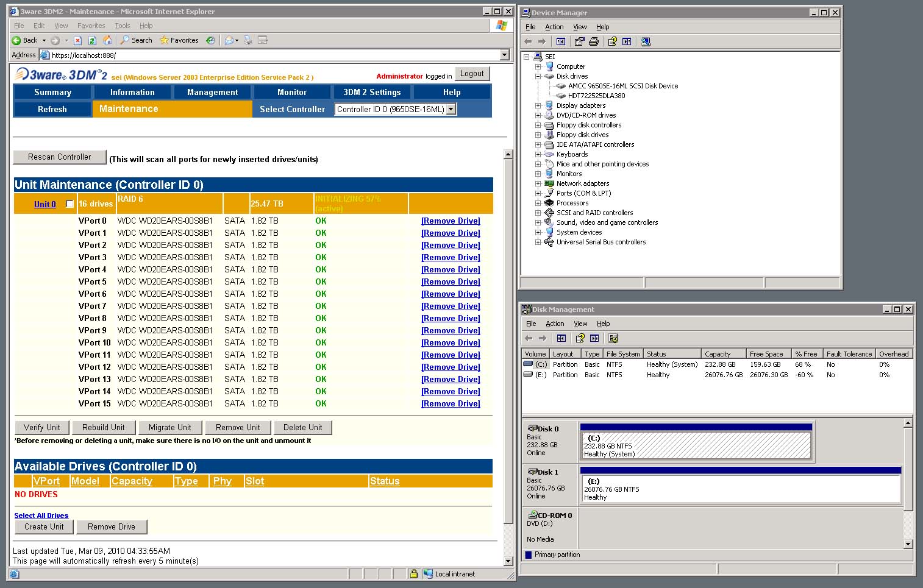Click Device Manager Properties toolbar icon

579,41
